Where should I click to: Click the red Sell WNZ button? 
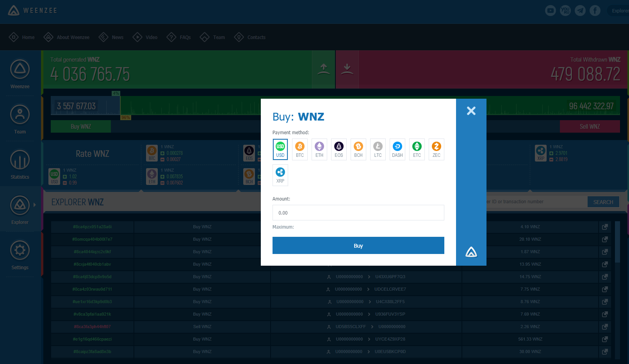[590, 126]
